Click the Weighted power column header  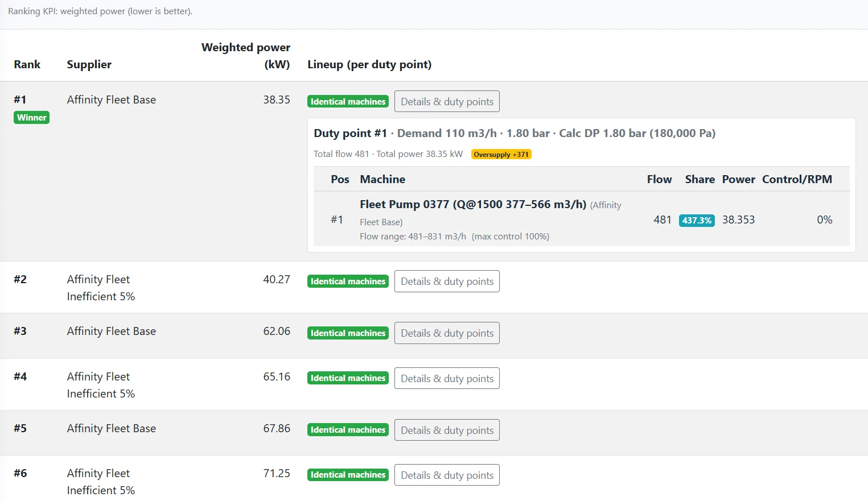coord(245,56)
